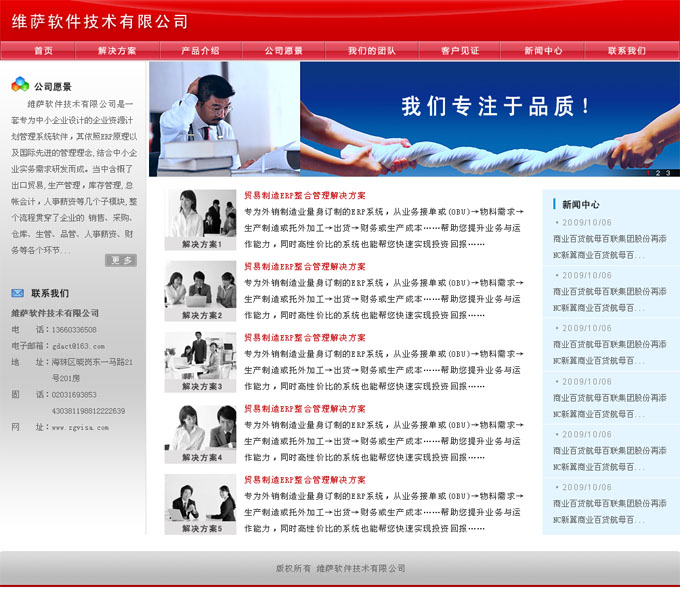The image size is (680, 589).
Task: Open the first red ERP solution title link
Action: 305,196
